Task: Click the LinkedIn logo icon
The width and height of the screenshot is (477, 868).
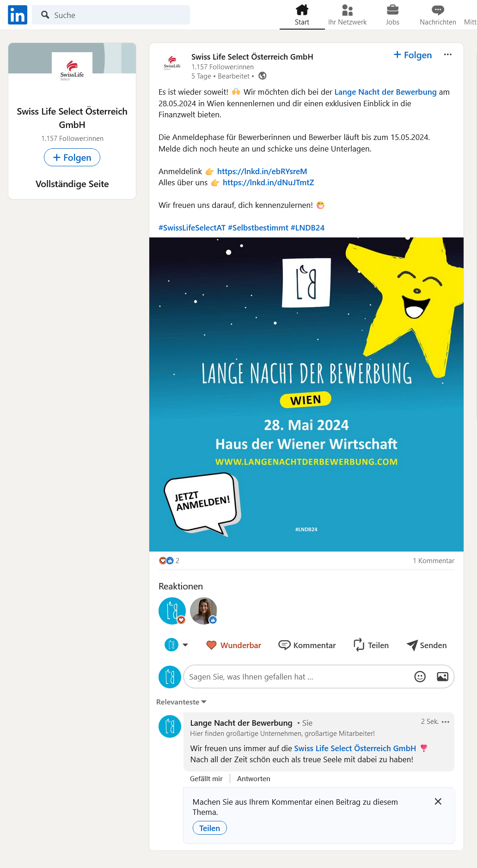Action: pos(18,15)
